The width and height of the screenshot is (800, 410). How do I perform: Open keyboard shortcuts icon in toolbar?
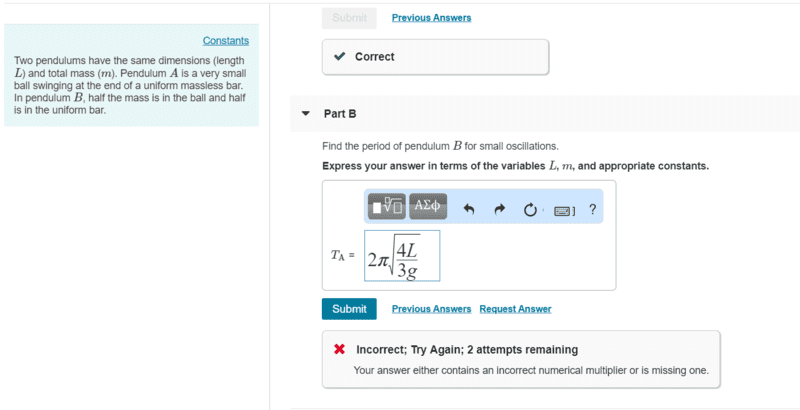click(x=564, y=210)
